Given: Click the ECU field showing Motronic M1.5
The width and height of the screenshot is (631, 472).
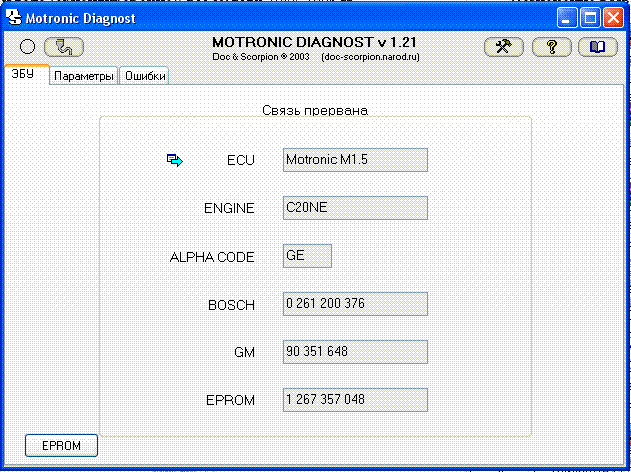Looking at the screenshot, I should coord(355,160).
